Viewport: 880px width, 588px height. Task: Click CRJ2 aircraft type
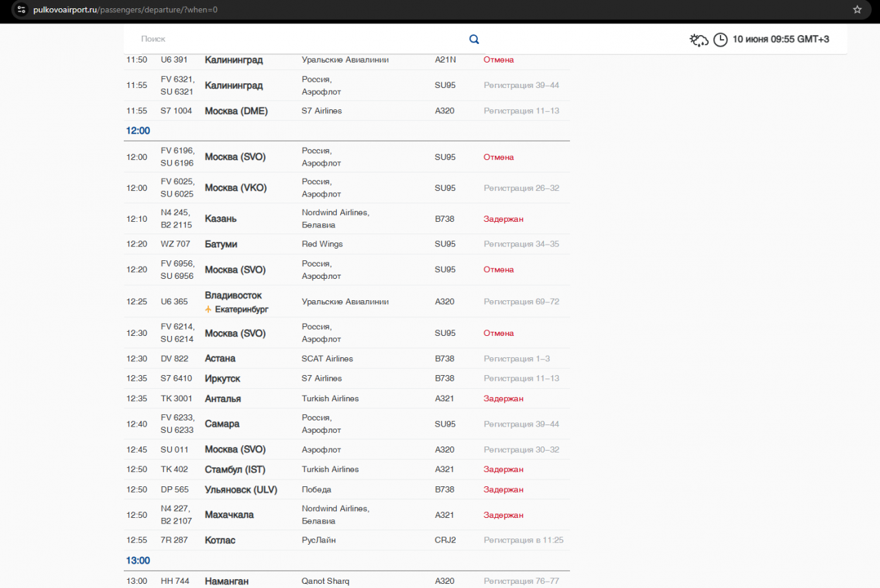coord(445,540)
